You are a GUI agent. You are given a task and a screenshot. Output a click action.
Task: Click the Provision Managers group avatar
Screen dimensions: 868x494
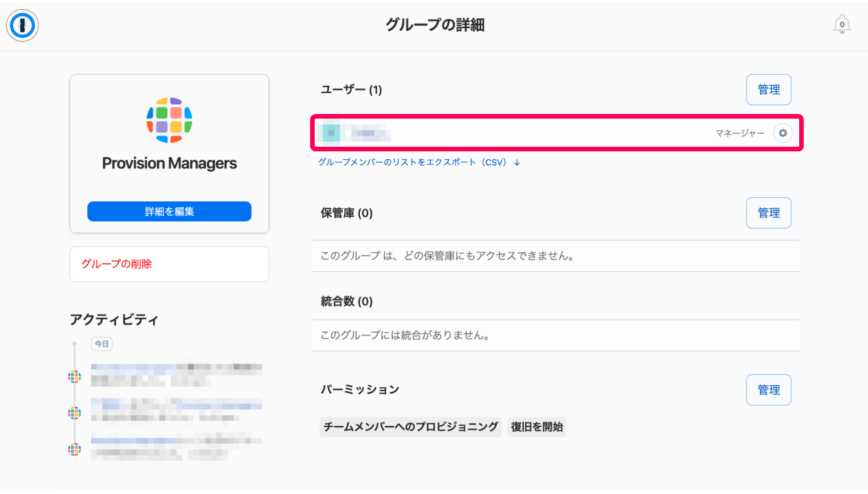(169, 120)
